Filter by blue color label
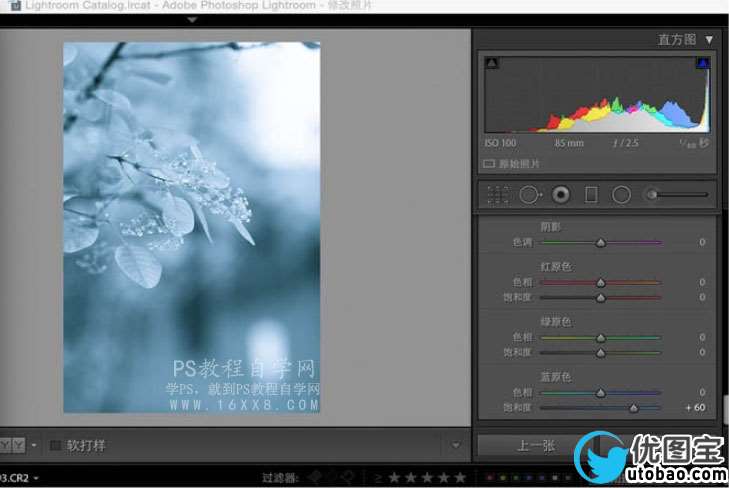Screen dimensions: 729x488 (528, 477)
